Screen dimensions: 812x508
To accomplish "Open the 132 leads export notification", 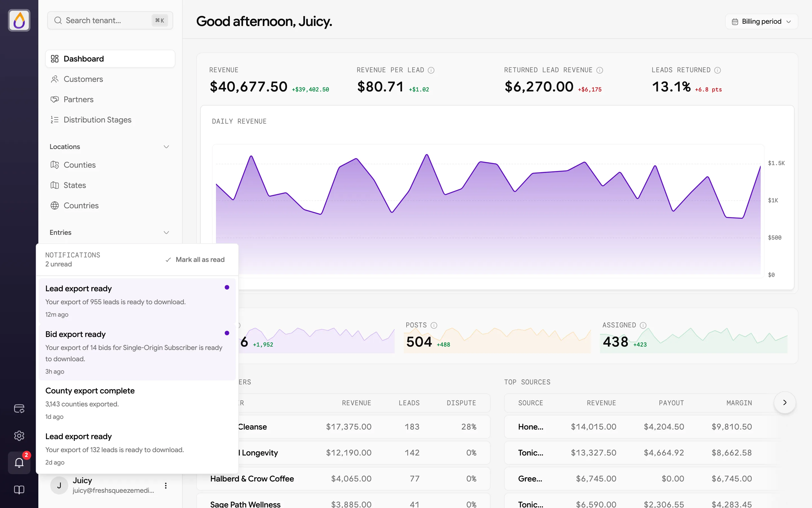I will pos(137,449).
